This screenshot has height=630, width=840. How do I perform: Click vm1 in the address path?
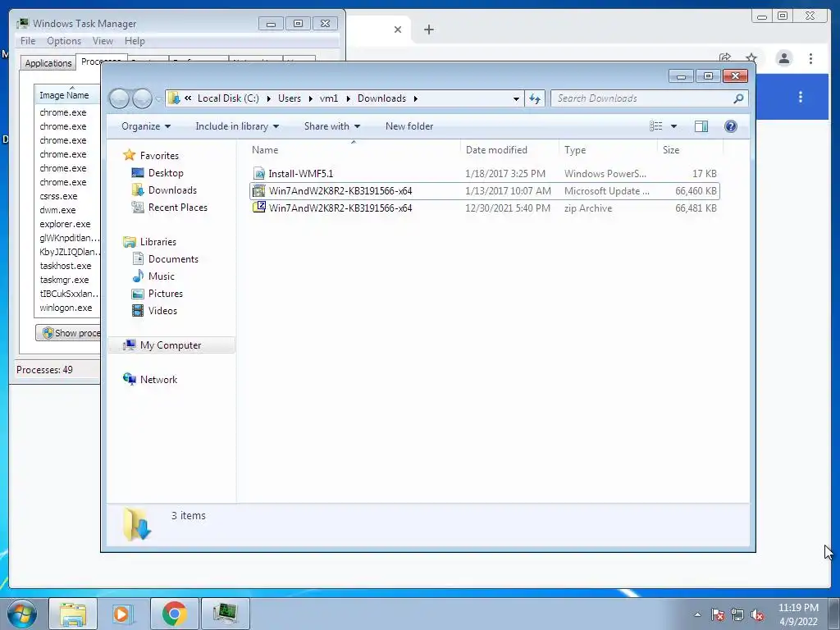pos(328,98)
